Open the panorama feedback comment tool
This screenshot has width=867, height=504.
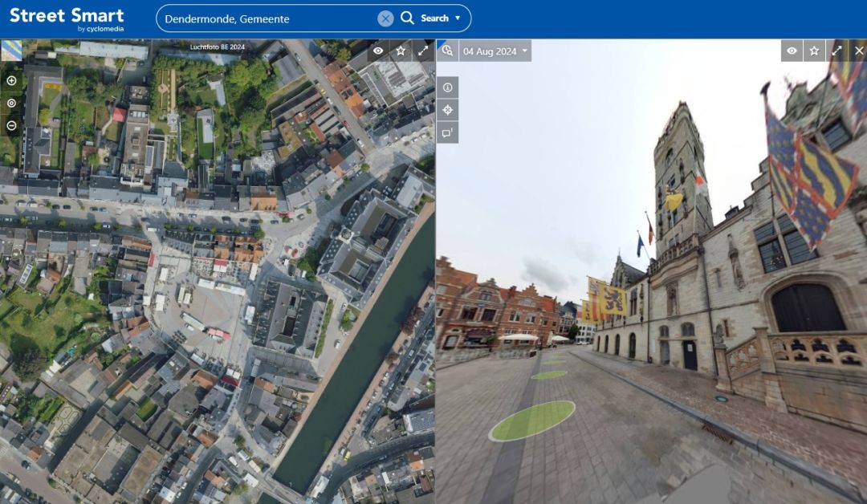[448, 132]
